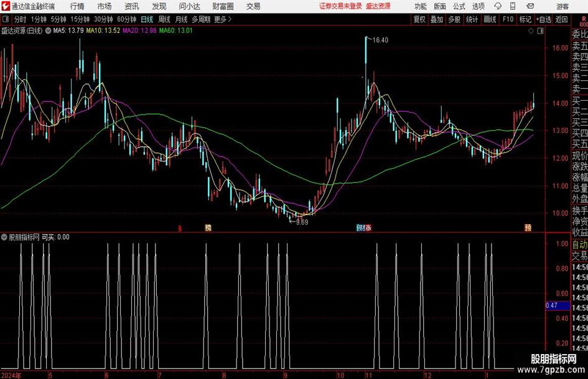The image size is (588, 379).
Task: Expand the dropdown arrow beside 股朋指标网 indicator
Action: pyautogui.click(x=4, y=237)
